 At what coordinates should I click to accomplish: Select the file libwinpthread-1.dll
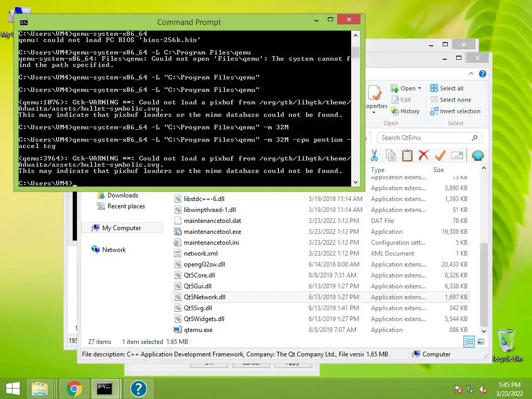tap(210, 210)
